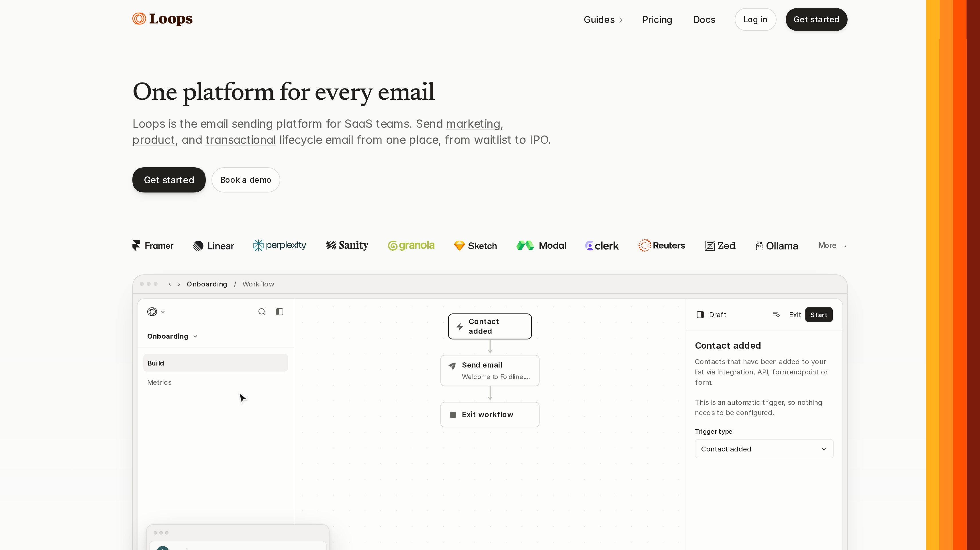
Task: Click the search icon in the sidebar
Action: pyautogui.click(x=262, y=312)
